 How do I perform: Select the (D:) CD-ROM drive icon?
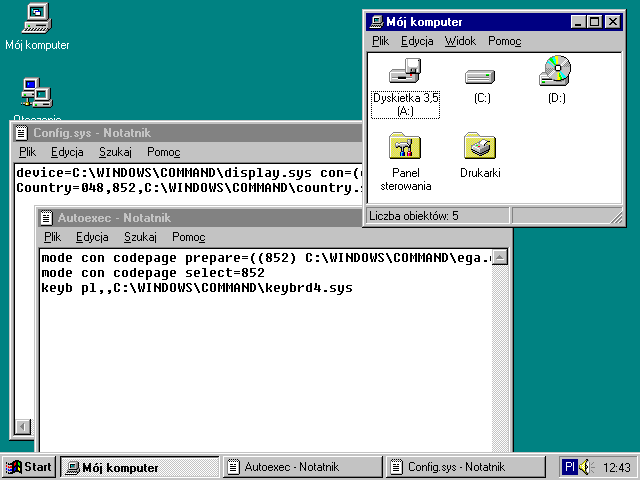pyautogui.click(x=556, y=71)
